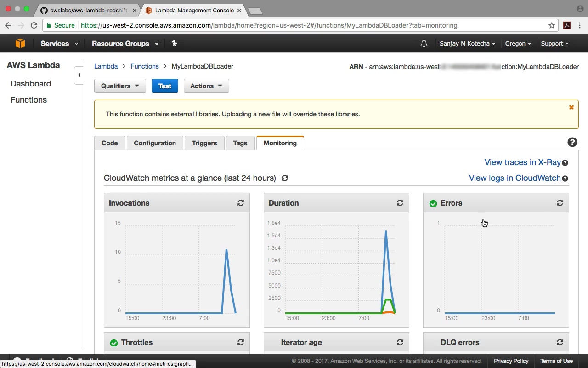Screen dimensions: 588x368
Task: Go back in browser history
Action: pos(8,25)
